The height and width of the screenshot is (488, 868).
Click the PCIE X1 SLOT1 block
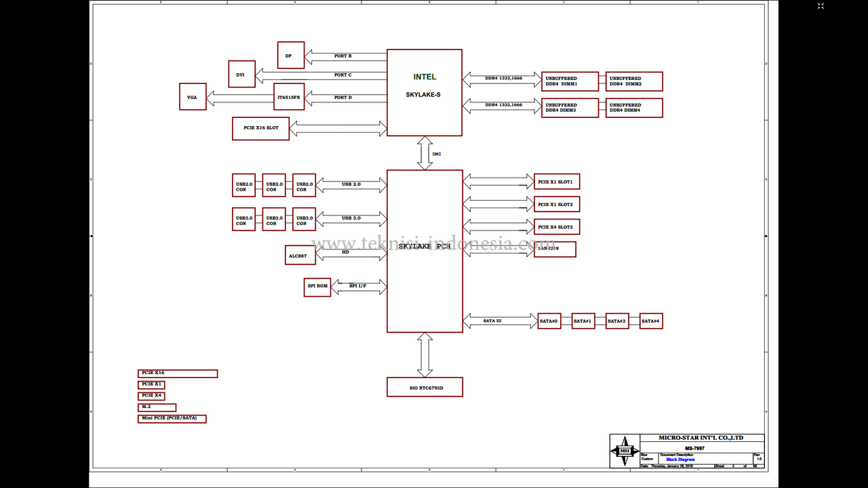click(557, 182)
